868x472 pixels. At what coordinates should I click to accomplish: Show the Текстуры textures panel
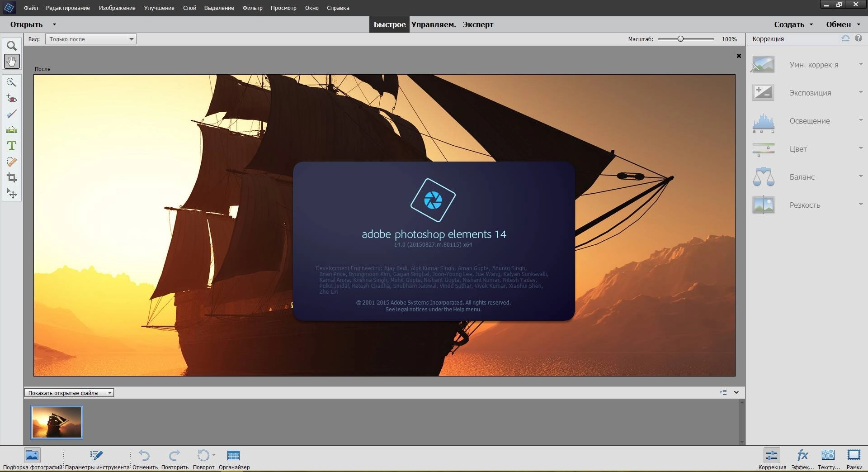(828, 459)
